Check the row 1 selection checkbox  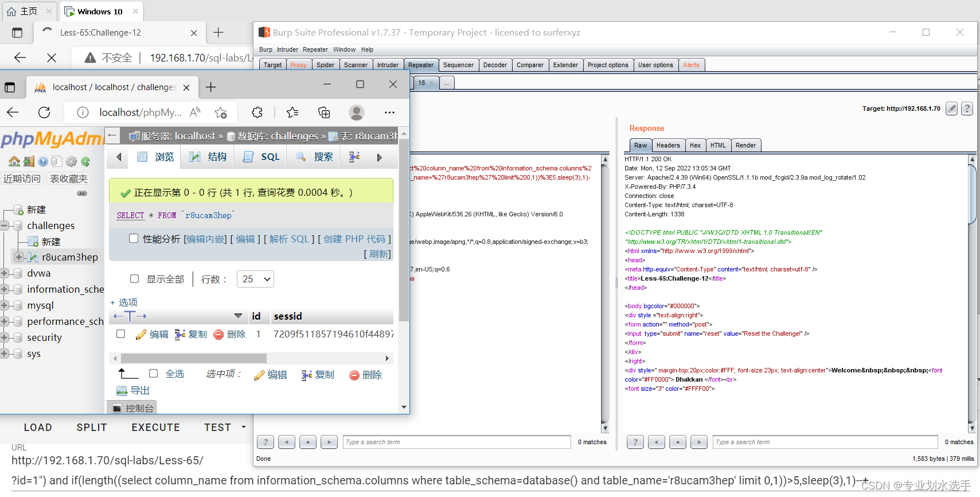point(120,333)
